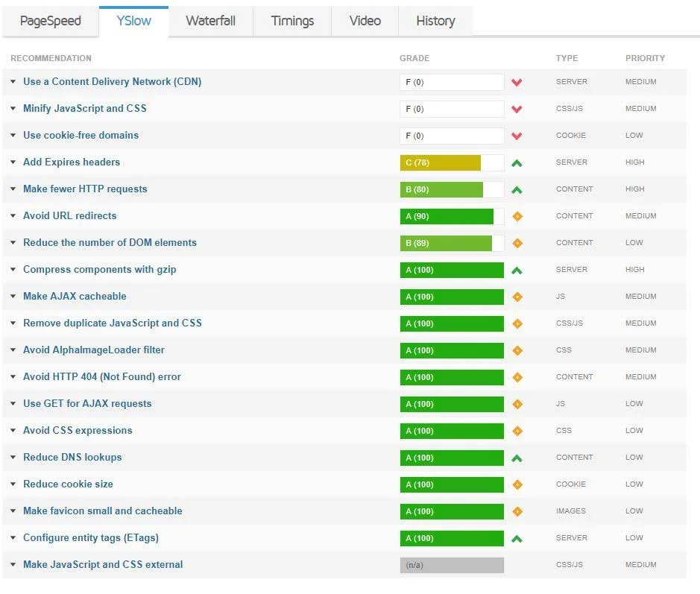Select the History tab

[x=435, y=21]
